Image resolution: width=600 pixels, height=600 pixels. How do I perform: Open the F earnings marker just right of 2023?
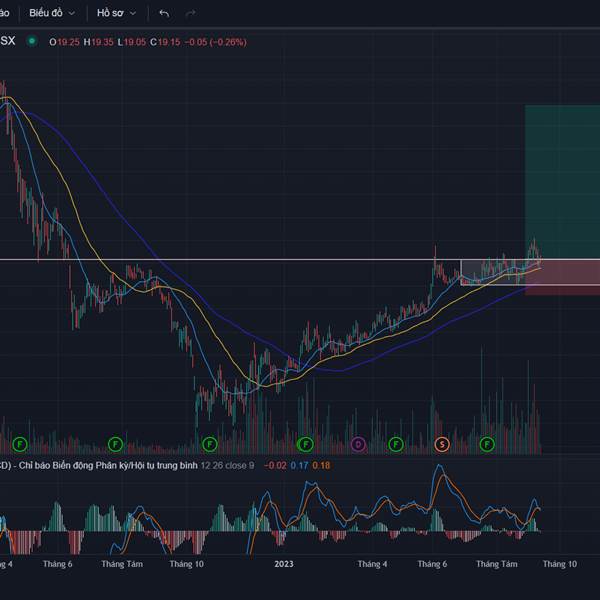(305, 444)
